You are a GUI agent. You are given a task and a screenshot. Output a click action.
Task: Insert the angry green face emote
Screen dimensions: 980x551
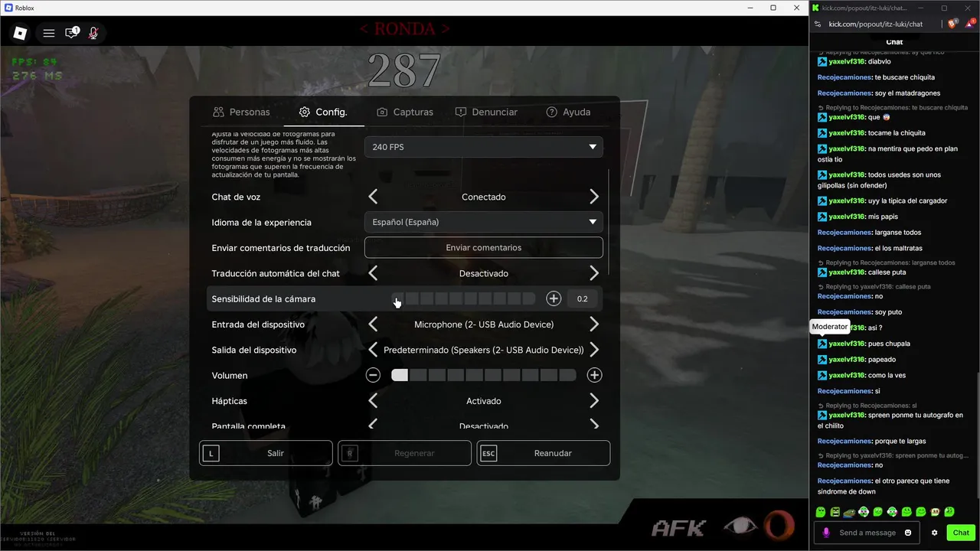[x=835, y=511]
